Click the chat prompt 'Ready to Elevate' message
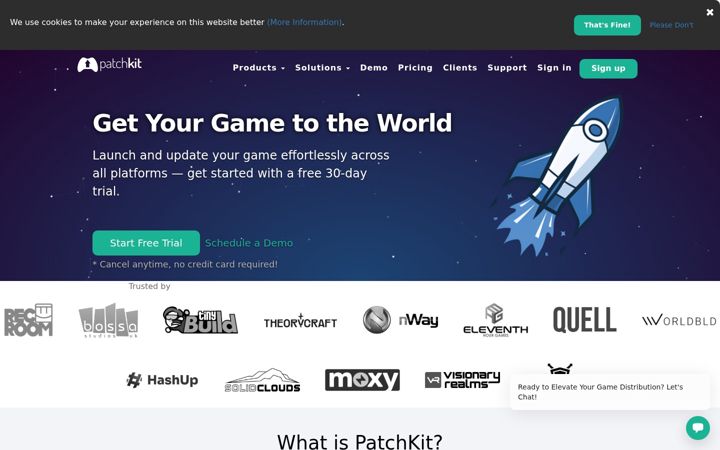This screenshot has height=450, width=720. click(610, 392)
